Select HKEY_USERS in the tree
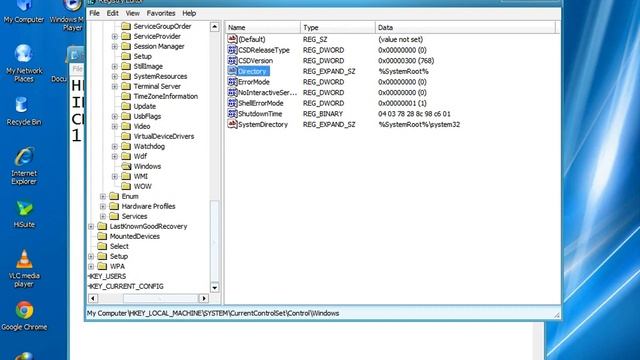Image resolution: width=640 pixels, height=360 pixels. click(x=107, y=277)
